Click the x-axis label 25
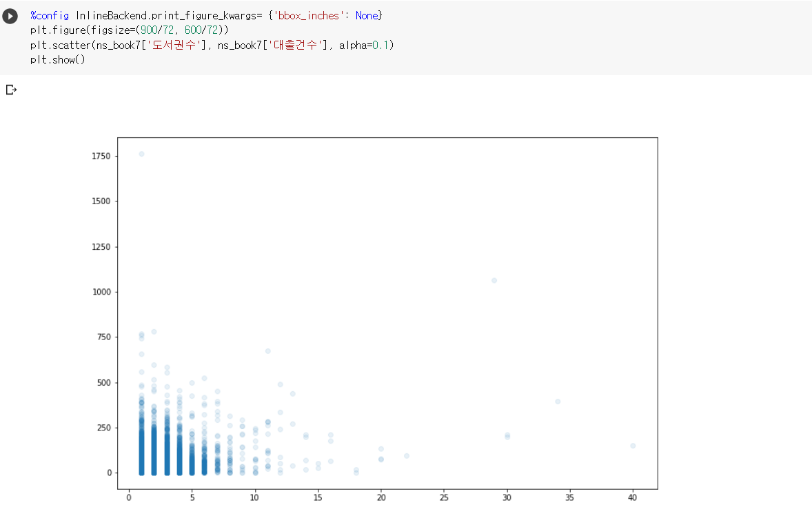The height and width of the screenshot is (525, 812). (x=445, y=497)
